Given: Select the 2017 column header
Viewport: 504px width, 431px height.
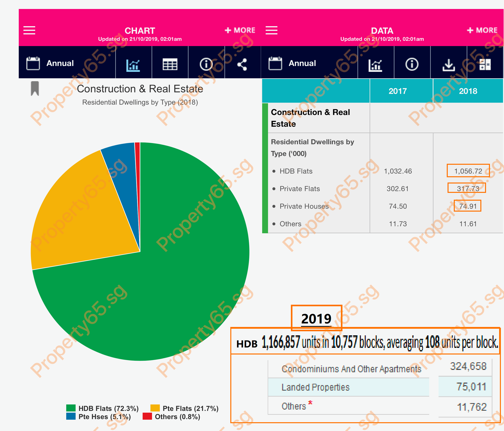Looking at the screenshot, I should click(x=398, y=91).
